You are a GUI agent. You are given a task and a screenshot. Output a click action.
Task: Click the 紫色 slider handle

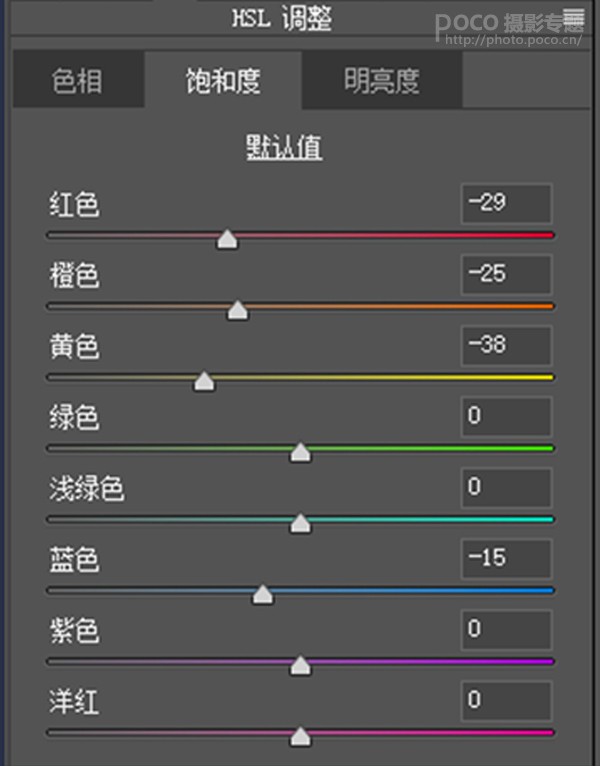pos(300,666)
